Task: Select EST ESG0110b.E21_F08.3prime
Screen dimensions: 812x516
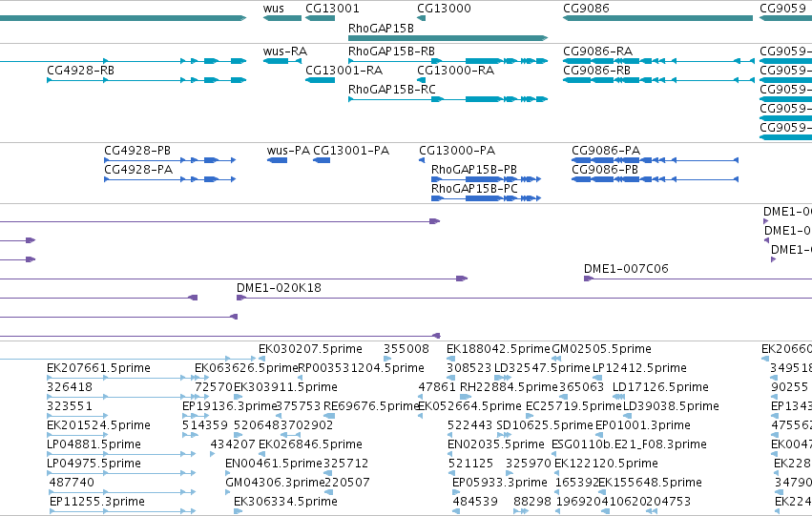Action: [x=629, y=444]
